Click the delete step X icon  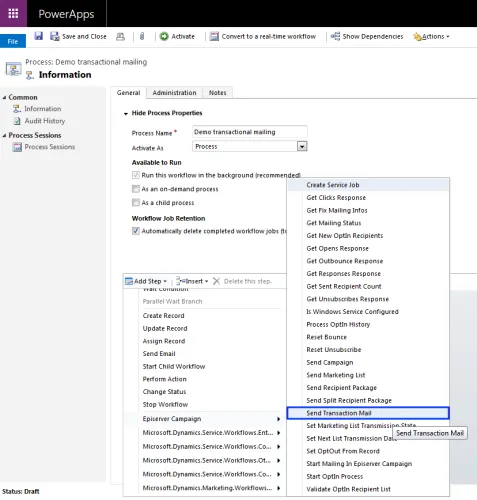216,281
